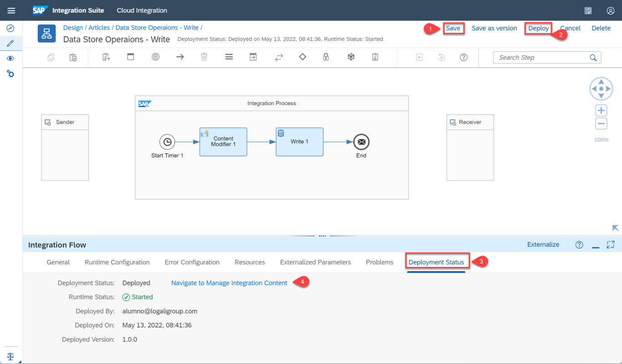The width and height of the screenshot is (622, 364).
Task: Open the Validator clipboard toolbar icon
Action: (375, 57)
